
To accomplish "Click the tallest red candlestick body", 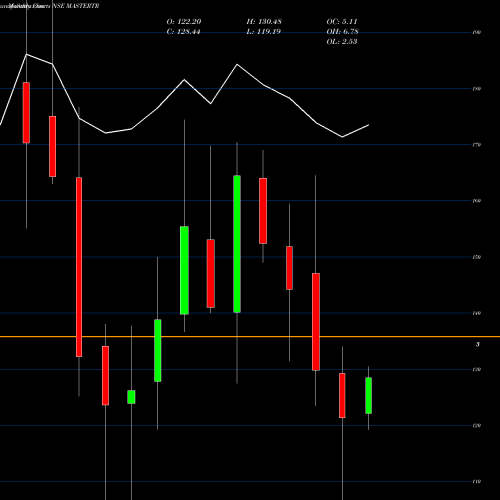I will pos(79,267).
